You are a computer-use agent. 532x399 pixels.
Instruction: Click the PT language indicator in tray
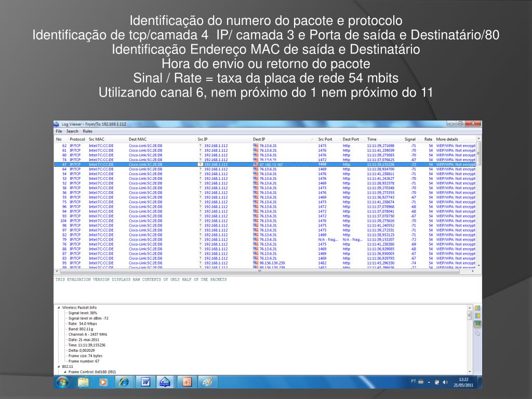(413, 381)
